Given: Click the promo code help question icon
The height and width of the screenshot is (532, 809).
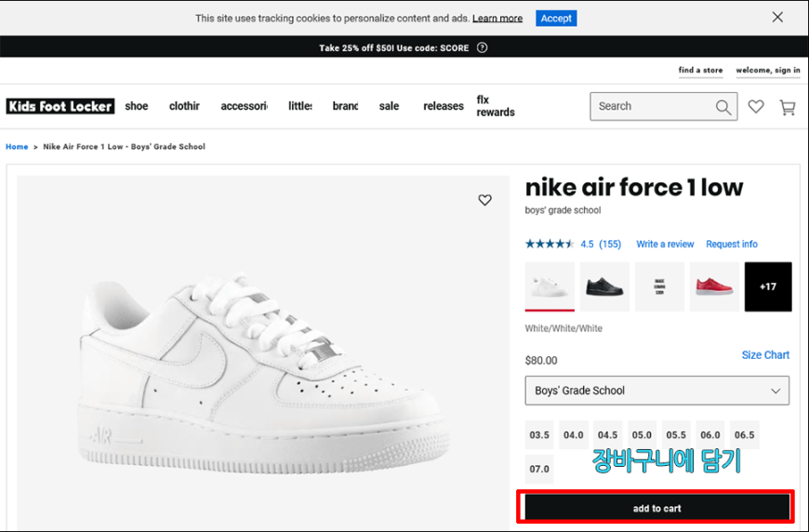Looking at the screenshot, I should tap(482, 47).
